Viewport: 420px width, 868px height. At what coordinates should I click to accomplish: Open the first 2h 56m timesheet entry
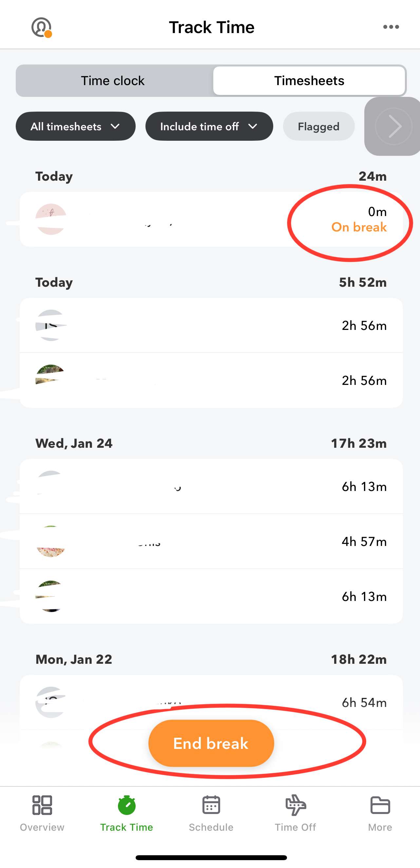pos(211,325)
